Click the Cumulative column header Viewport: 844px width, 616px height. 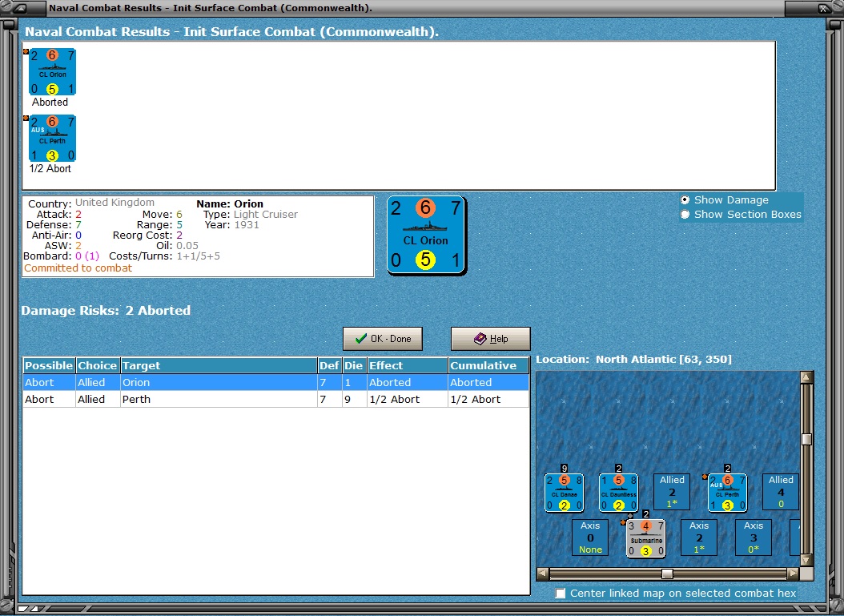click(488, 365)
